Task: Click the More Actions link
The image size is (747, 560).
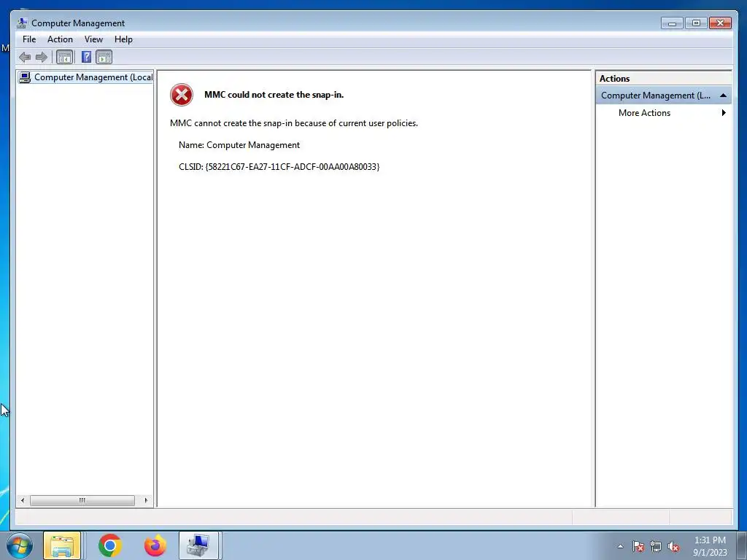Action: pyautogui.click(x=644, y=113)
